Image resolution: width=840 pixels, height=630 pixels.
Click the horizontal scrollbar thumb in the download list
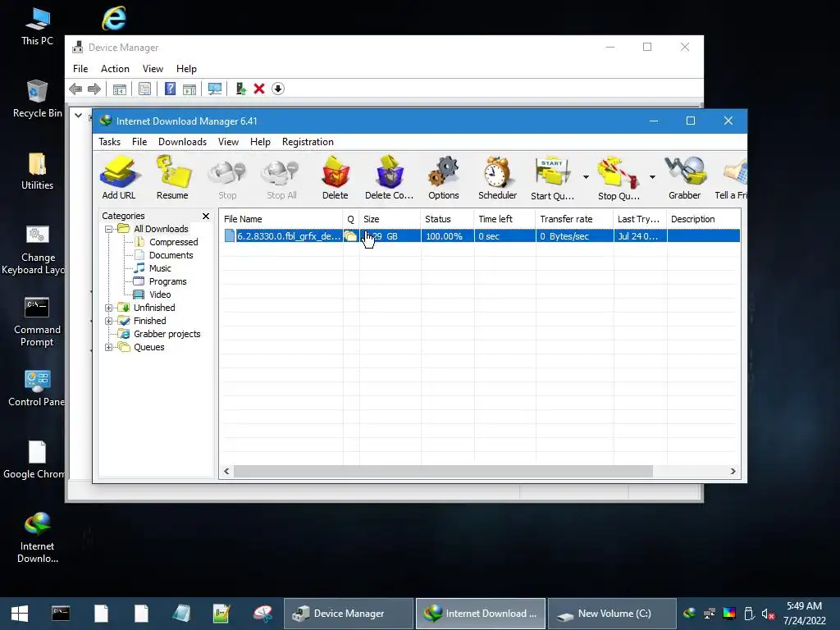point(443,472)
